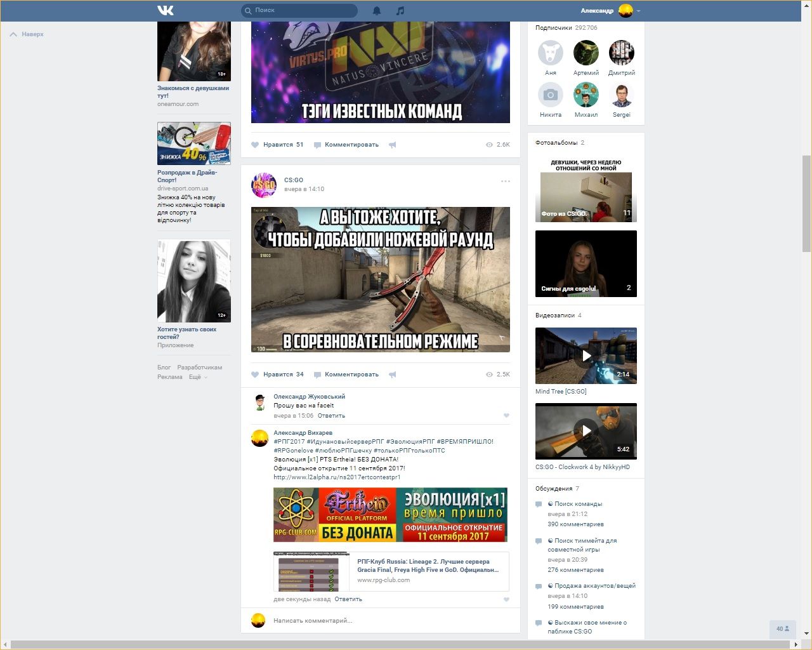Like the post with 51 likes

tap(277, 145)
